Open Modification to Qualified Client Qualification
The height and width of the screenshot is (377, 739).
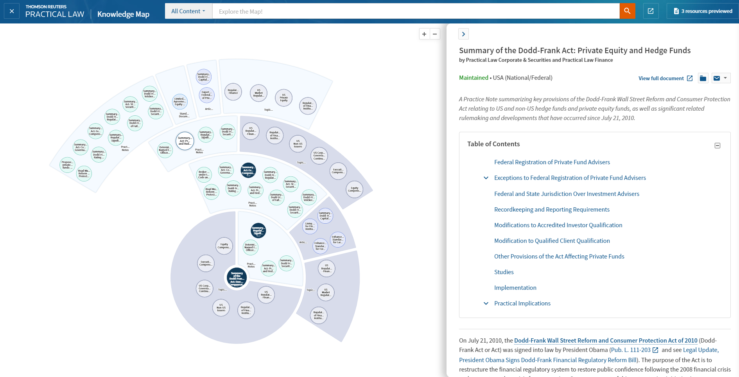(552, 241)
